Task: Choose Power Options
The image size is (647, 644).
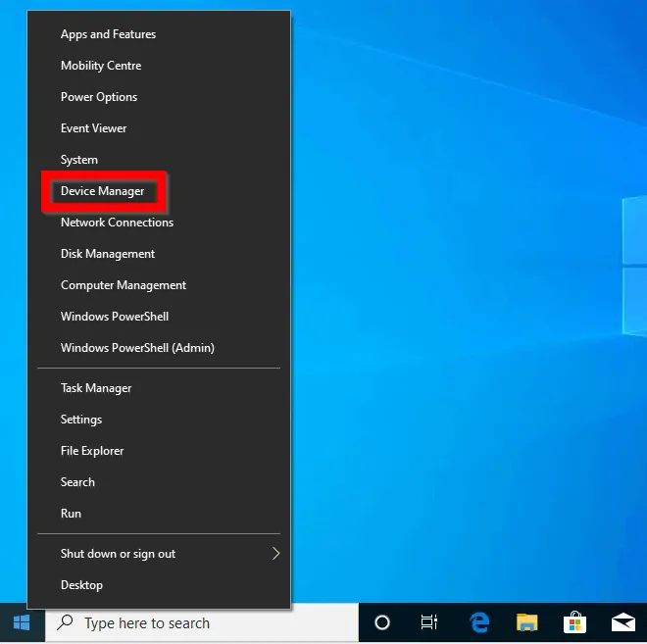Action: coord(99,97)
